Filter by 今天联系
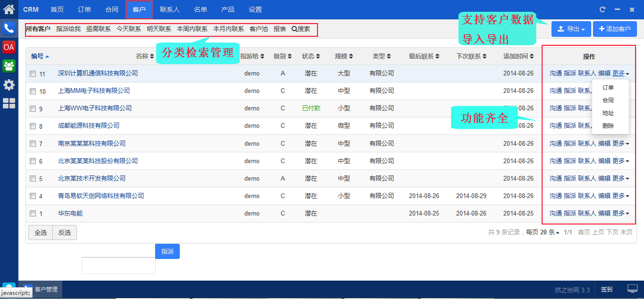 point(129,29)
